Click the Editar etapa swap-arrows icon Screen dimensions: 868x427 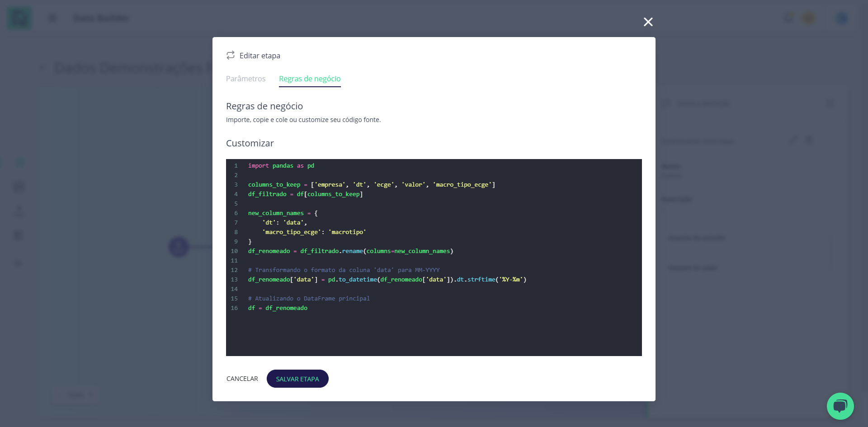pos(231,55)
